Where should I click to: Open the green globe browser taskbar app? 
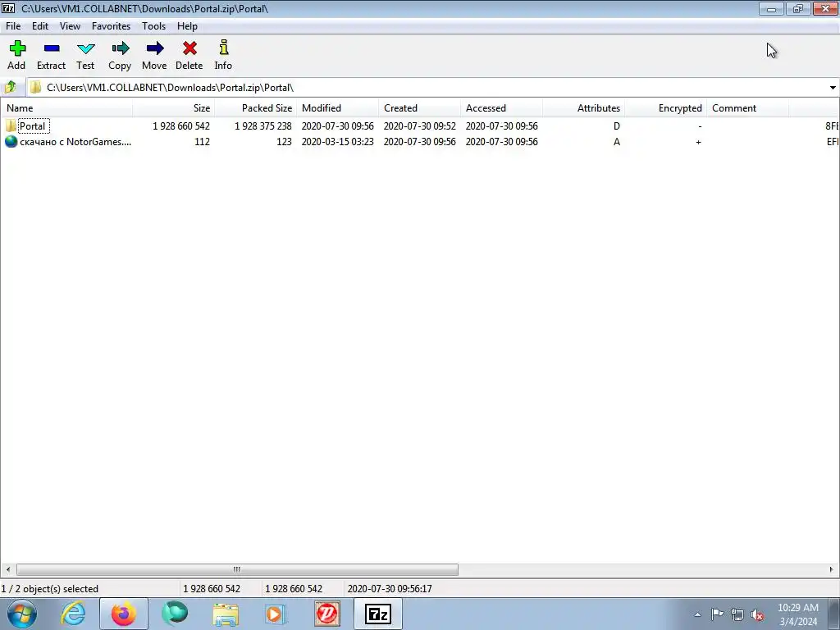[x=175, y=614]
